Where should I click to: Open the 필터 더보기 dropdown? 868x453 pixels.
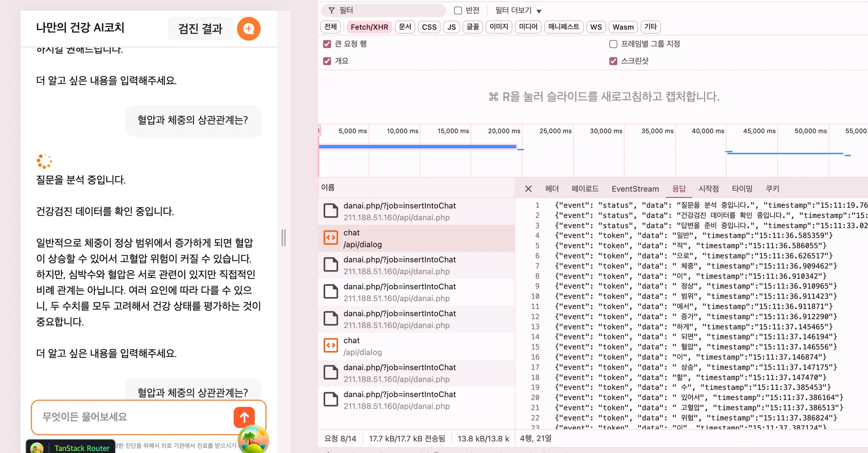(518, 11)
